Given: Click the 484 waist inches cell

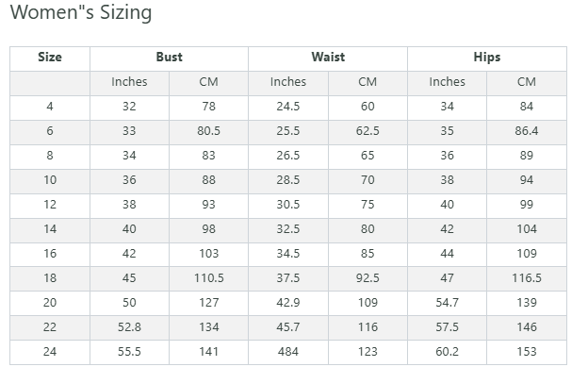Looking at the screenshot, I should pos(288,352).
